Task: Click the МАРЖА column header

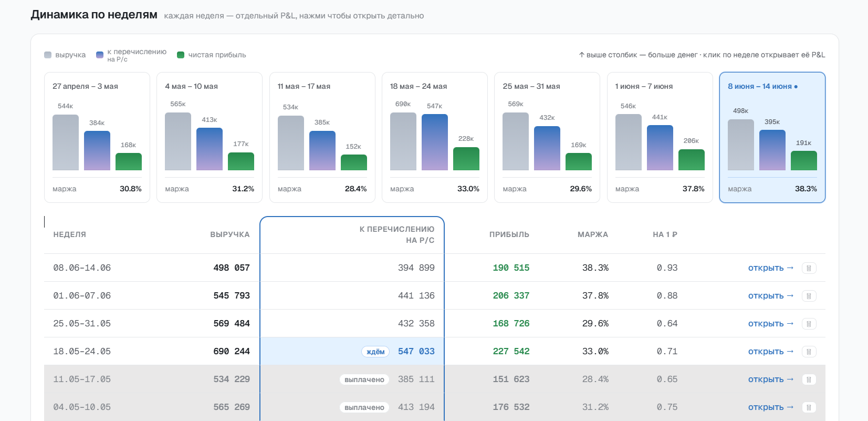Action: pyautogui.click(x=593, y=234)
